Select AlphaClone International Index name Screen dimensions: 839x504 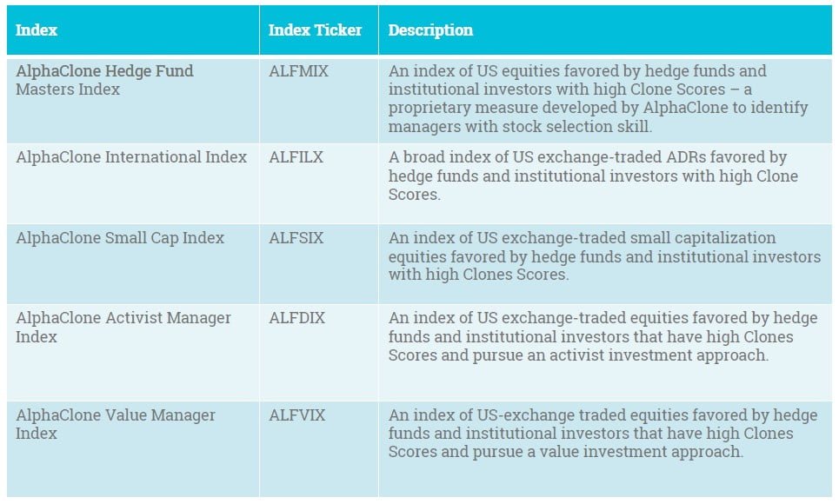[131, 157]
